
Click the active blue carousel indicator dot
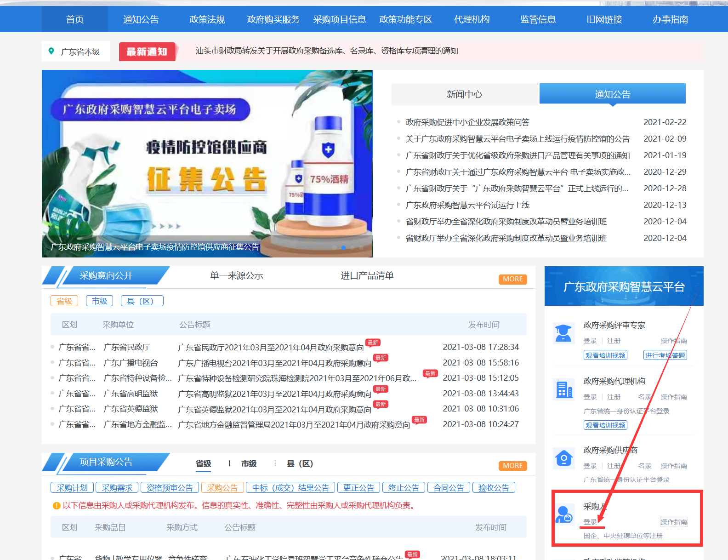click(x=343, y=247)
